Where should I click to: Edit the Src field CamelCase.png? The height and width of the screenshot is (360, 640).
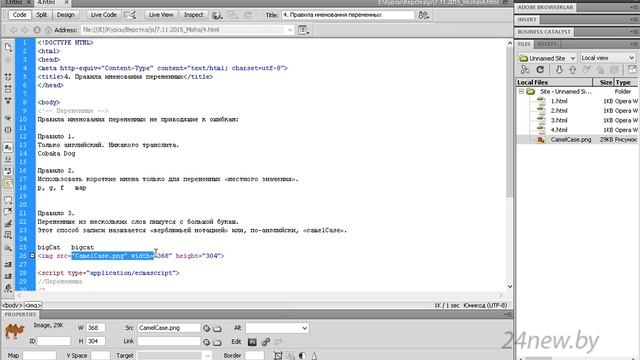tap(169, 328)
